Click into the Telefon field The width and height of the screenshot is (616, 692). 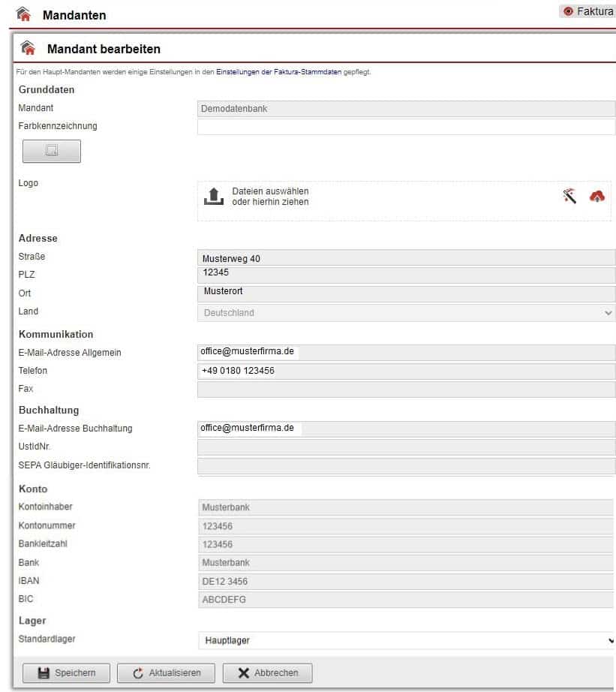[406, 371]
